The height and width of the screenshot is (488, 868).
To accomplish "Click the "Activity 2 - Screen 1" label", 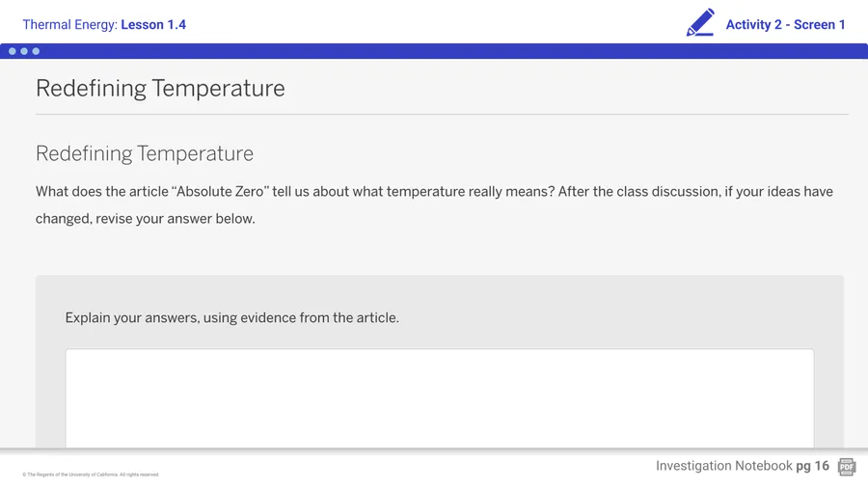I will coord(785,24).
